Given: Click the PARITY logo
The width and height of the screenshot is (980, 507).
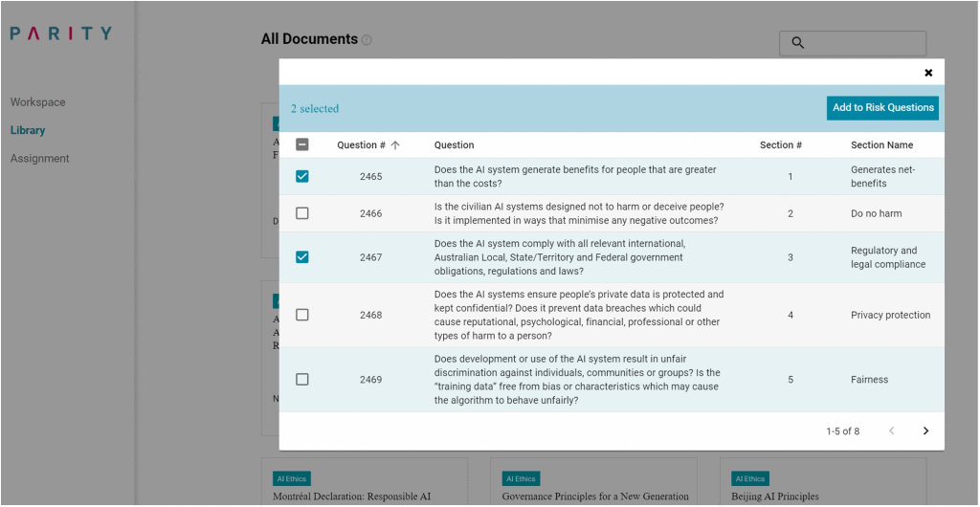Looking at the screenshot, I should tap(61, 33).
